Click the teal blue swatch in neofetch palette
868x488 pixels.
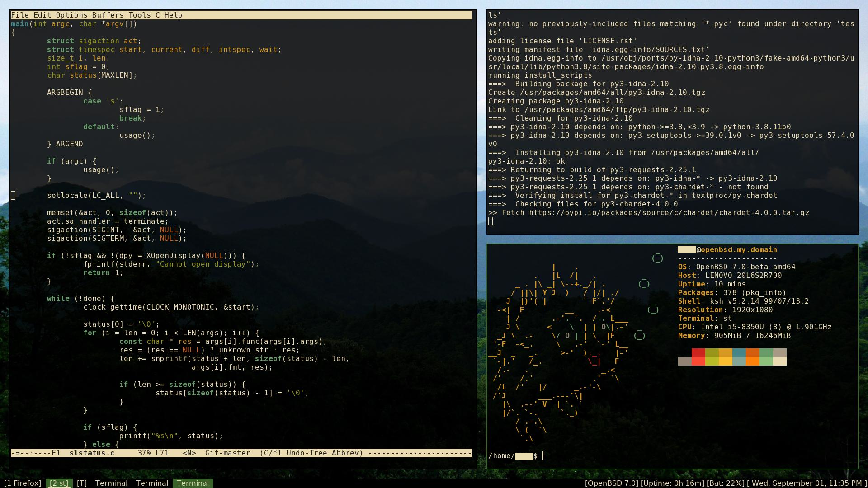click(x=739, y=352)
